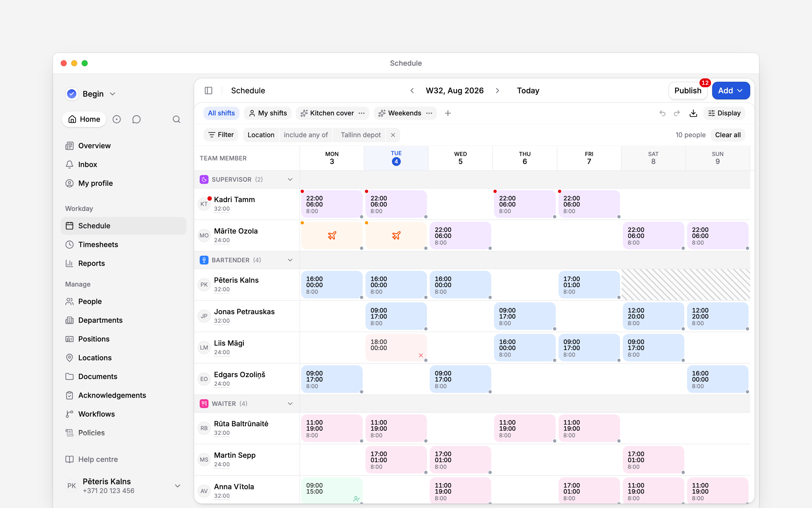
Task: Click the undo arrow icon
Action: [662, 113]
